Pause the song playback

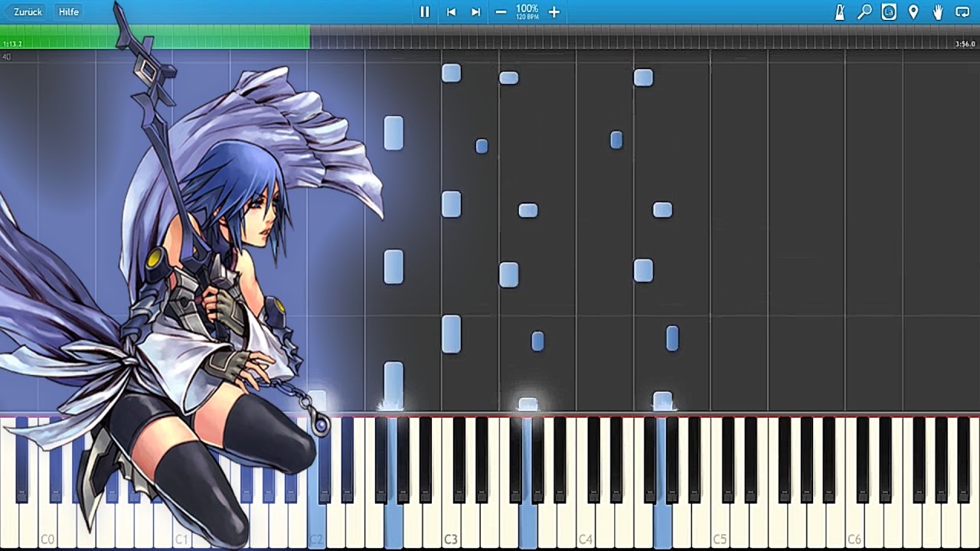click(x=425, y=12)
